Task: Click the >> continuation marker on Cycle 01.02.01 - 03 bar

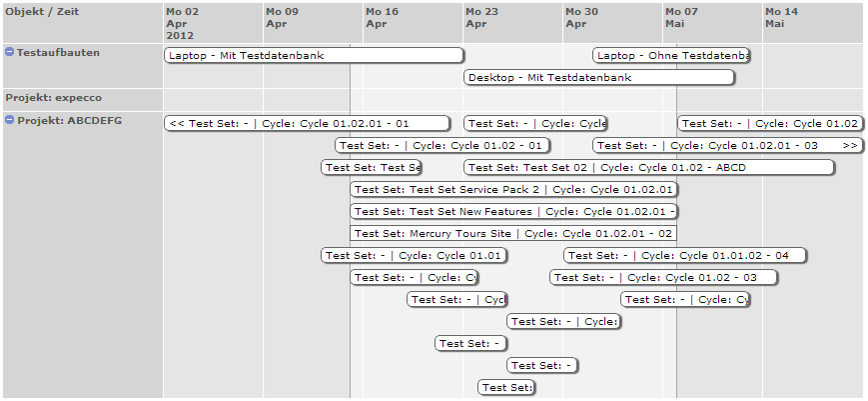Action: pos(850,146)
